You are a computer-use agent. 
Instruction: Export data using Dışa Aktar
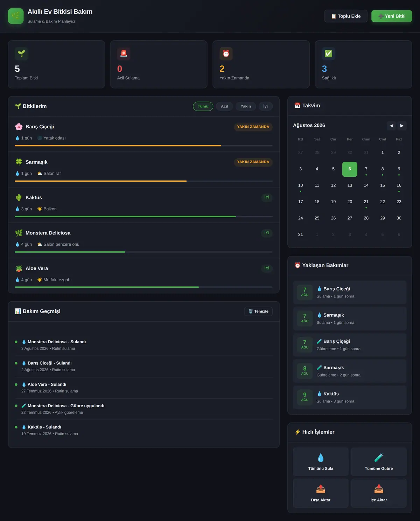coord(321,493)
